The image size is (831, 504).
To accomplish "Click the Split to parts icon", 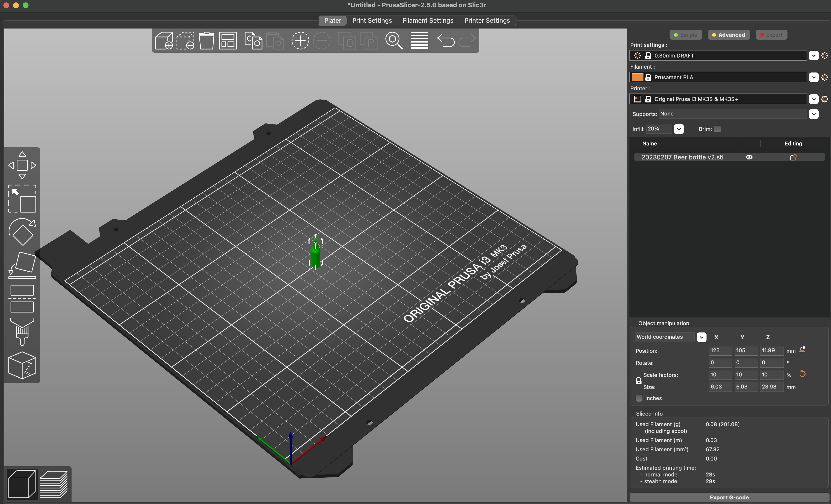I will (x=369, y=41).
